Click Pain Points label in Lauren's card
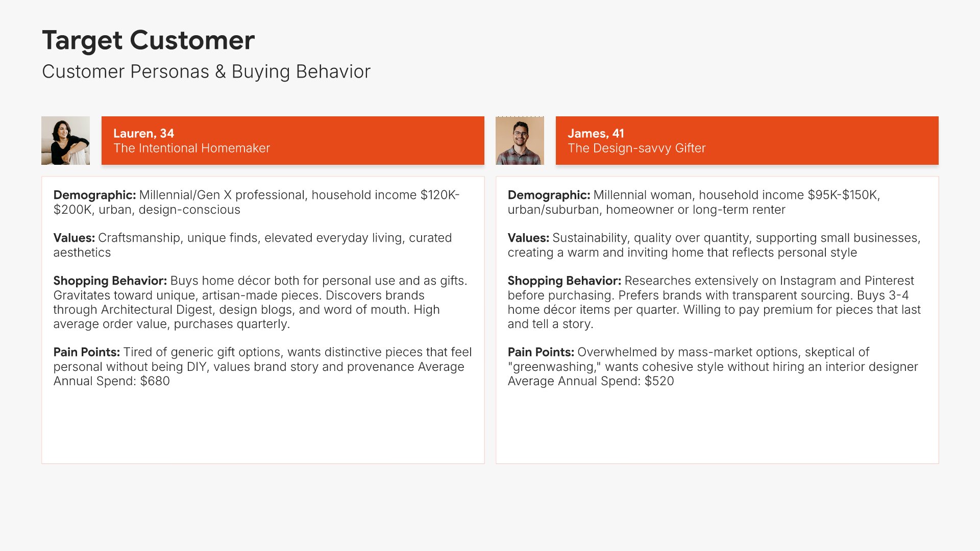980x551 pixels. coord(86,353)
